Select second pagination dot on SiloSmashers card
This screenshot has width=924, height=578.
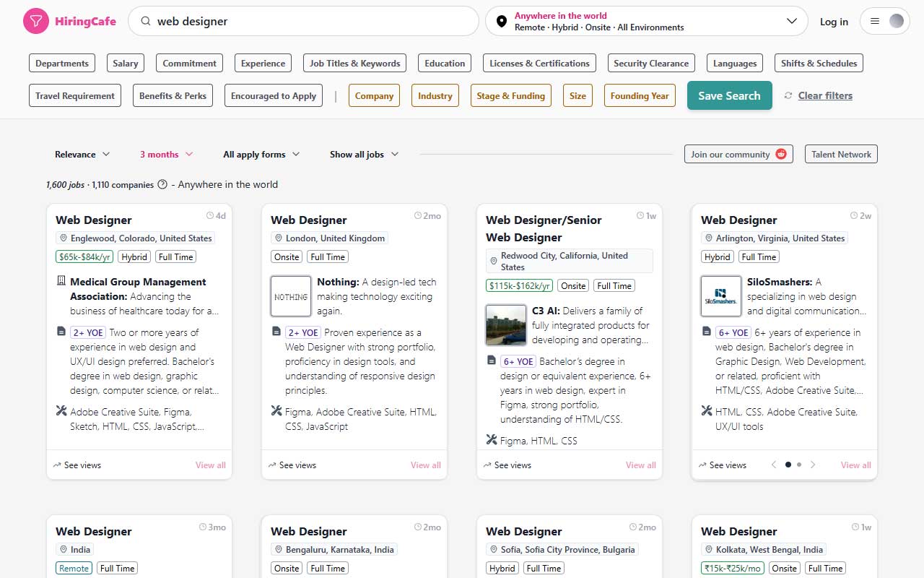(798, 465)
